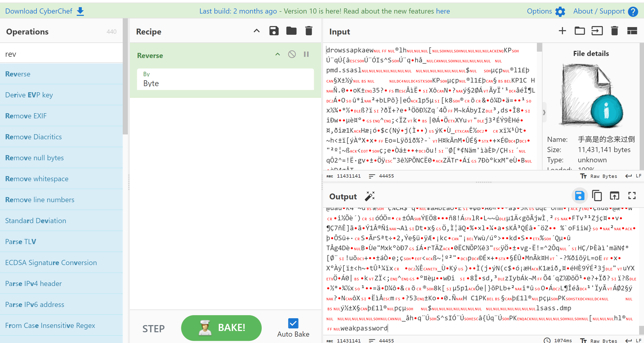644x343 pixels.
Task: Copy raw output to clipboard
Action: point(597,196)
